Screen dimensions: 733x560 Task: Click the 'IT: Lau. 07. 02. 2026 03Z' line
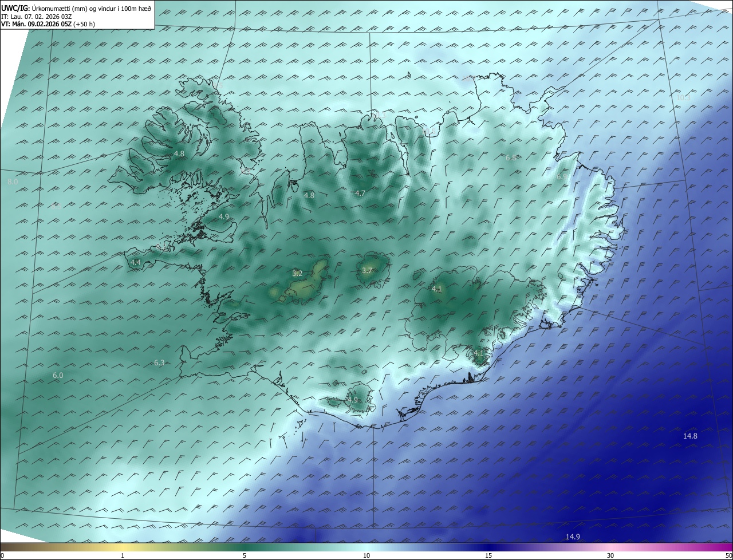point(36,16)
